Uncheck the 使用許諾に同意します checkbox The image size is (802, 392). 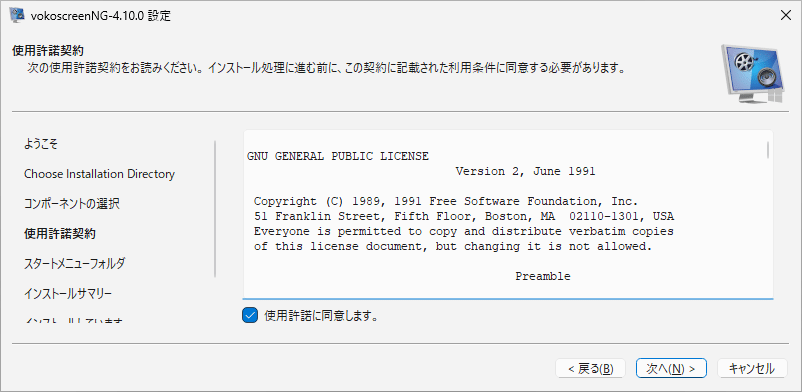click(x=250, y=316)
